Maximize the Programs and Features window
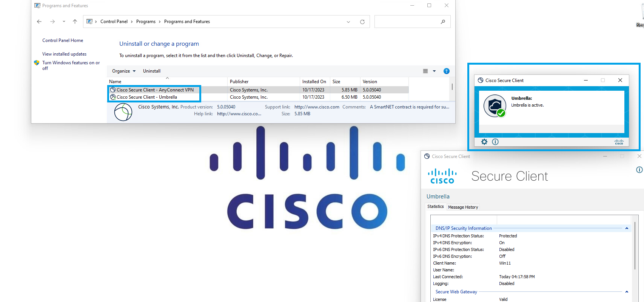The image size is (644, 302). 429,5
